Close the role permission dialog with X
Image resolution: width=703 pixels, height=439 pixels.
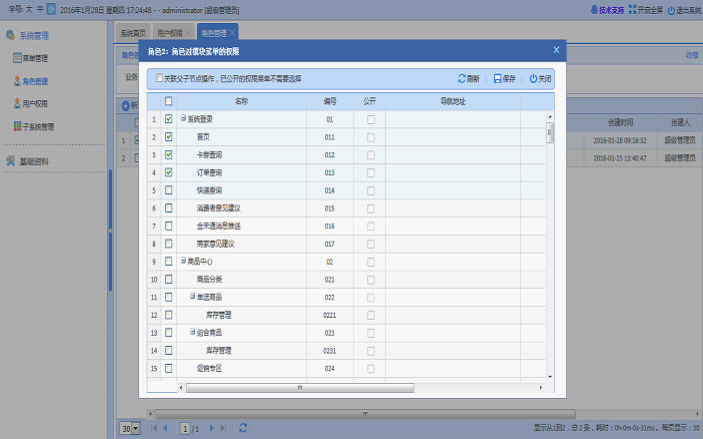pos(556,50)
